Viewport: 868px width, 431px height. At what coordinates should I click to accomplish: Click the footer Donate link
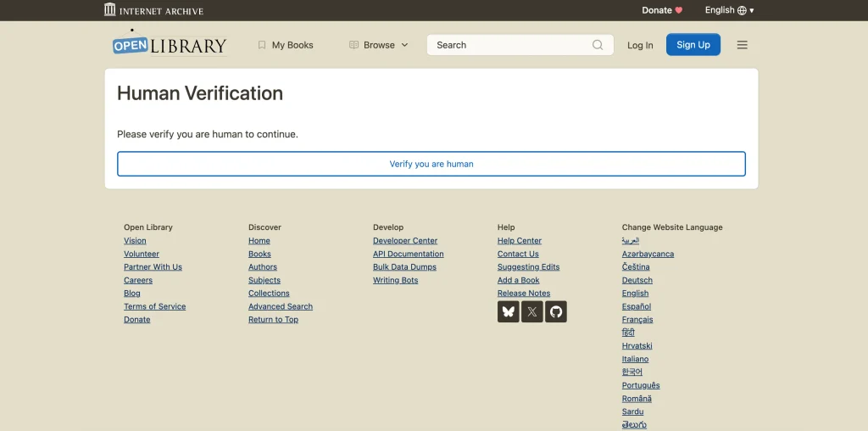pos(136,320)
